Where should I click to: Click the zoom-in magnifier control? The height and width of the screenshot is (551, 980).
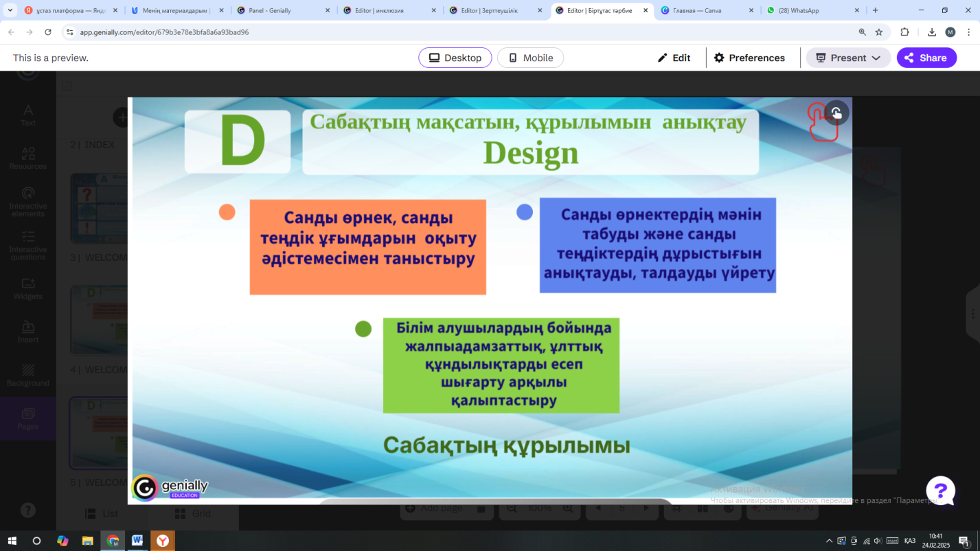point(567,508)
